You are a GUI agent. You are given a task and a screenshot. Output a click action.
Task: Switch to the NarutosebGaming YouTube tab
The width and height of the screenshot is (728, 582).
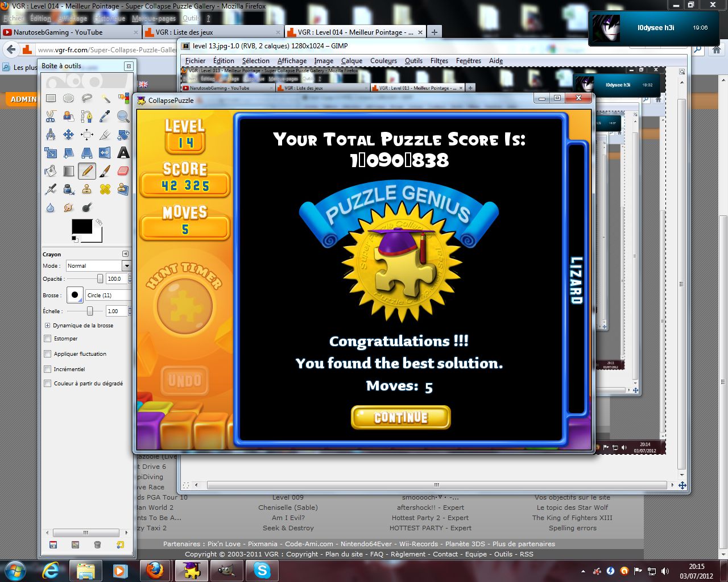(x=58, y=32)
